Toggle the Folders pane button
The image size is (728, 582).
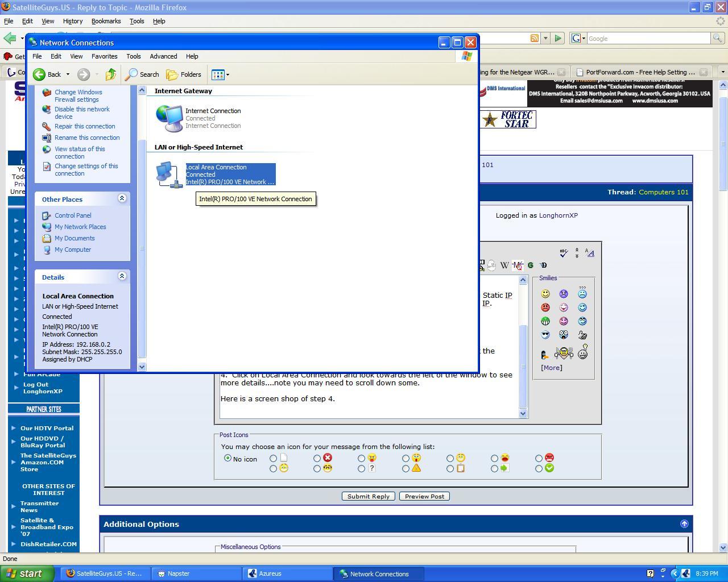(x=184, y=74)
